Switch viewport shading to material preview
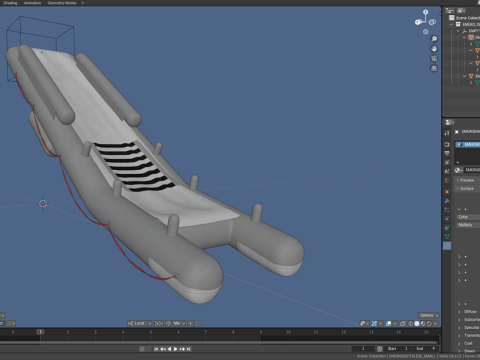Image resolution: width=480 pixels, height=360 pixels. click(423, 324)
